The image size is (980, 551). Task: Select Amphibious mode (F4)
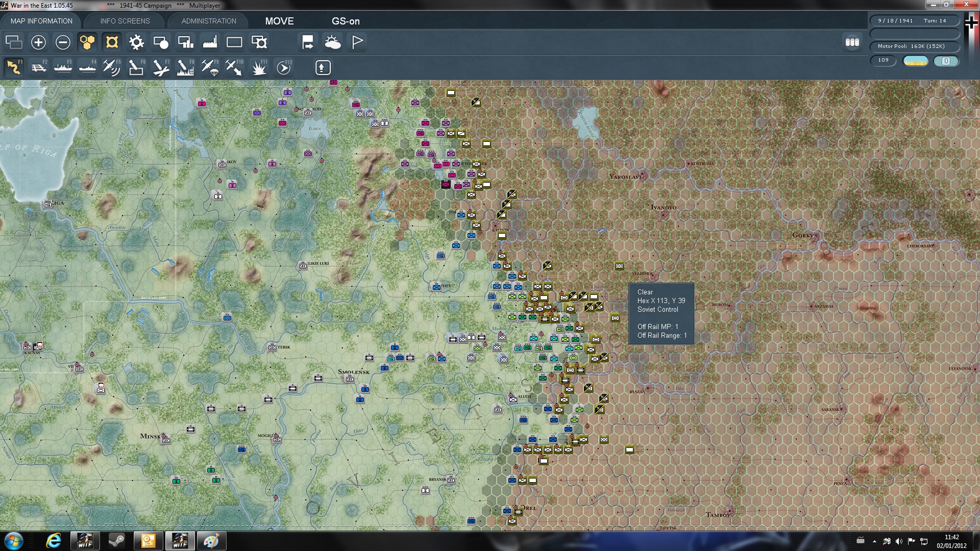(88, 67)
